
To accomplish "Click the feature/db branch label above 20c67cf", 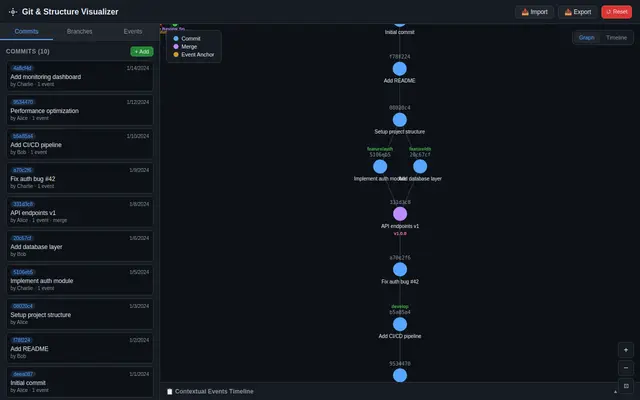I will pos(420,149).
